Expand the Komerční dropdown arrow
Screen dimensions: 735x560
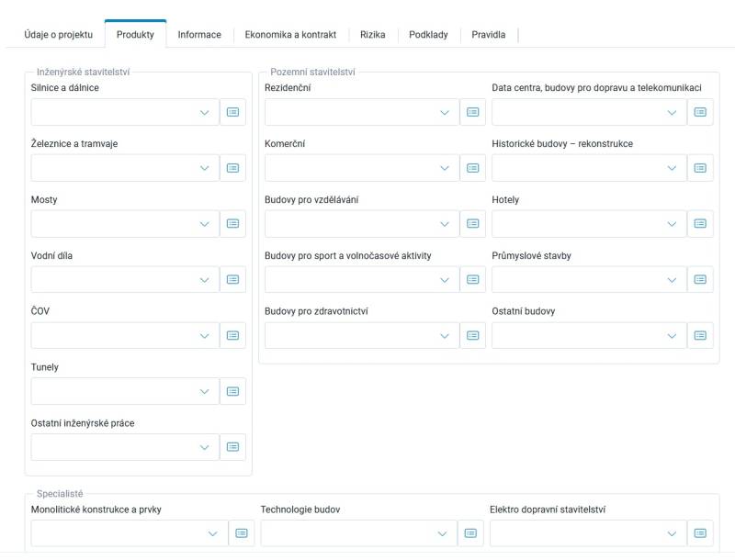[445, 168]
